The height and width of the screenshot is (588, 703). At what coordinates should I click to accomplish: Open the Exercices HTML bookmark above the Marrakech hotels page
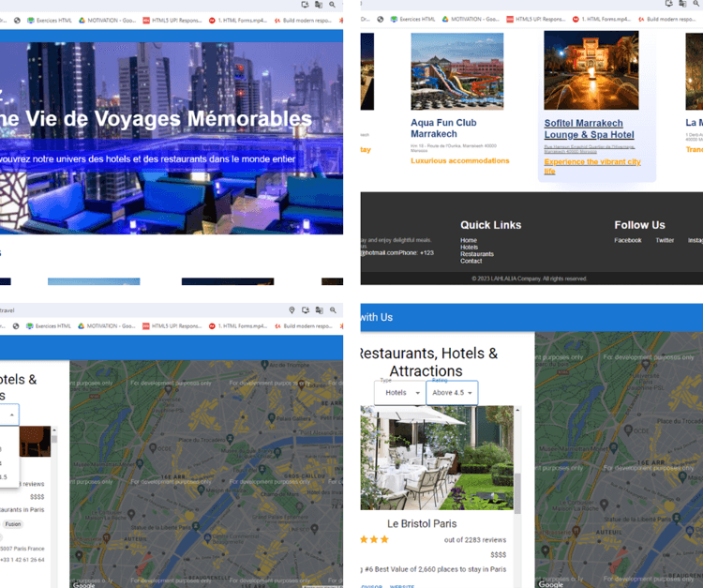[x=413, y=20]
